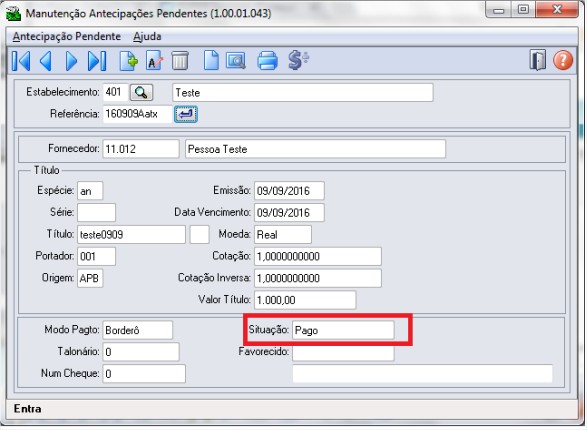Click empty Favorecido code field

[343, 353]
